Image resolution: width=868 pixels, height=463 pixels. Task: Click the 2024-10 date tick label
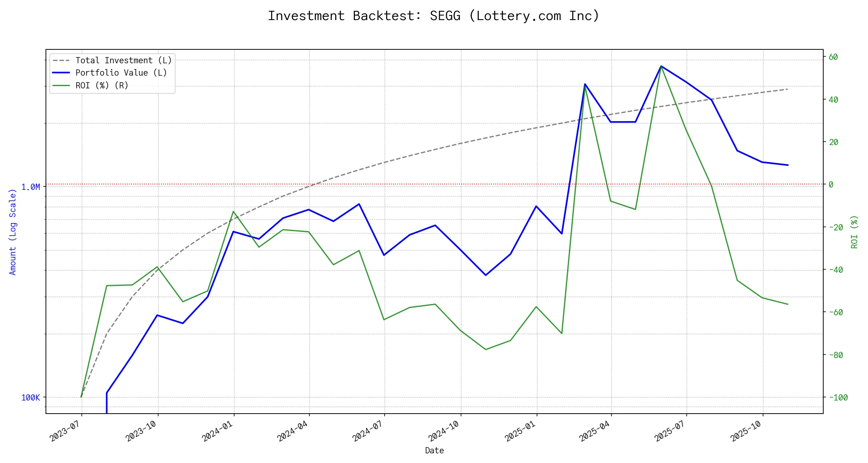coord(444,431)
